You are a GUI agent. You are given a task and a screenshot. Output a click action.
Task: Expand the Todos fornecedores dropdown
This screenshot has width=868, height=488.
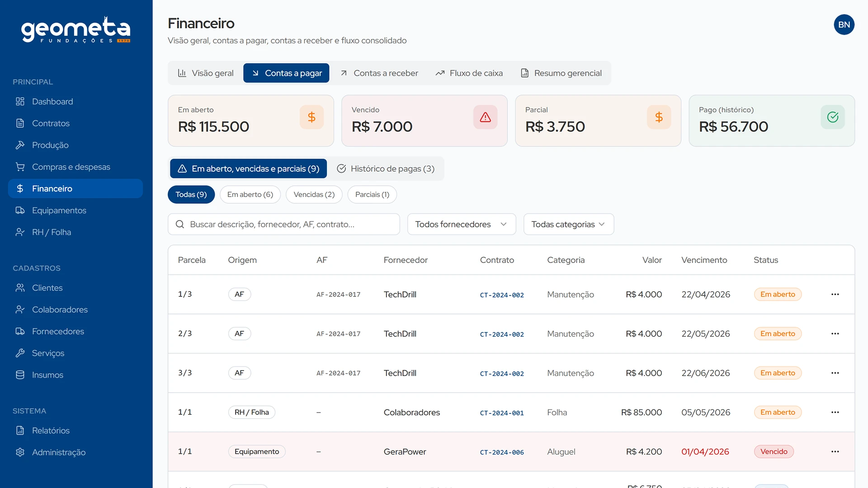point(461,225)
